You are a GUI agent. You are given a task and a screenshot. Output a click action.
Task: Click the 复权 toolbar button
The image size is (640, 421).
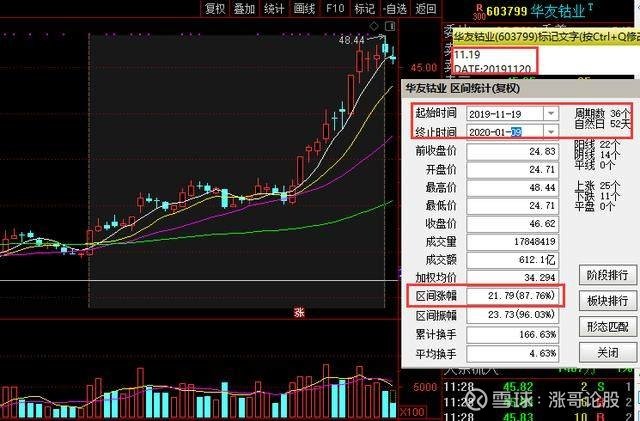tap(214, 9)
